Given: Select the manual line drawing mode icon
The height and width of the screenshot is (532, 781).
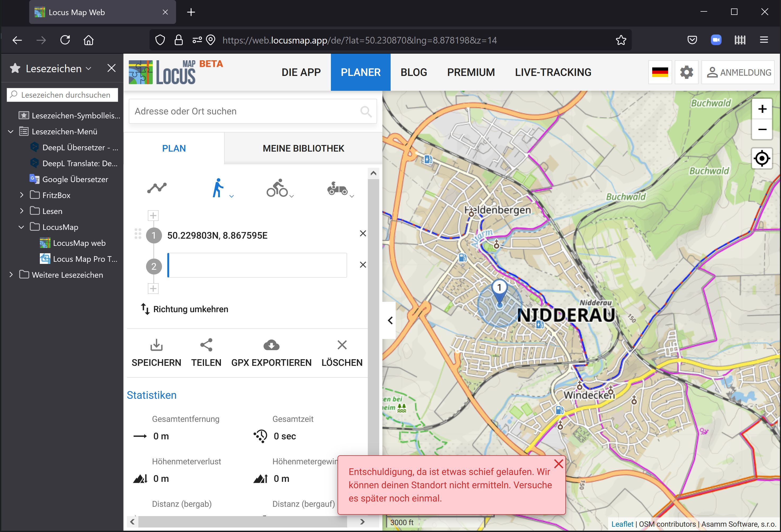Looking at the screenshot, I should click(157, 188).
